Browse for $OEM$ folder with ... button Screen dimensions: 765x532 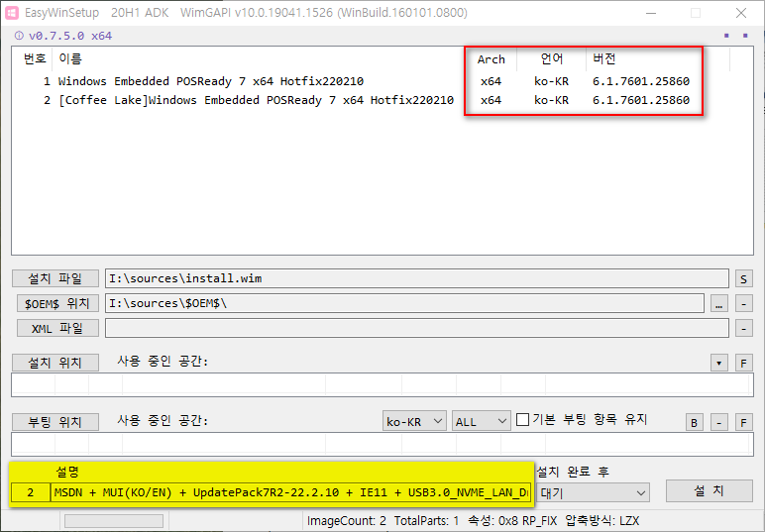click(x=719, y=304)
